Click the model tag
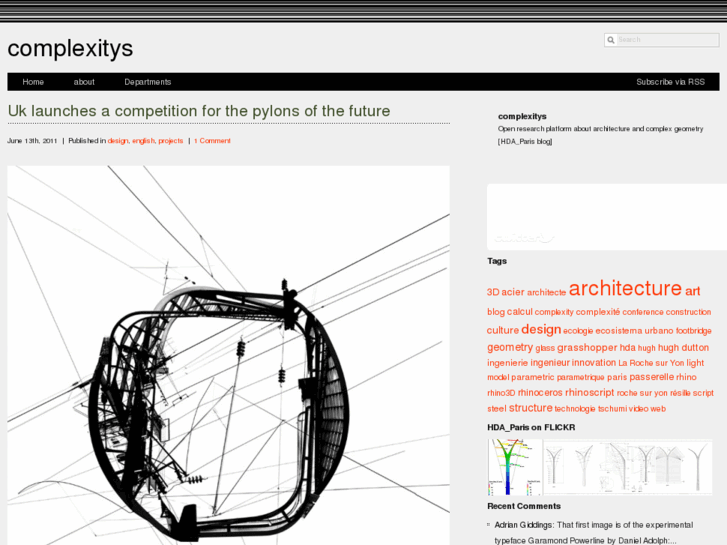This screenshot has height=545, width=727. (498, 378)
